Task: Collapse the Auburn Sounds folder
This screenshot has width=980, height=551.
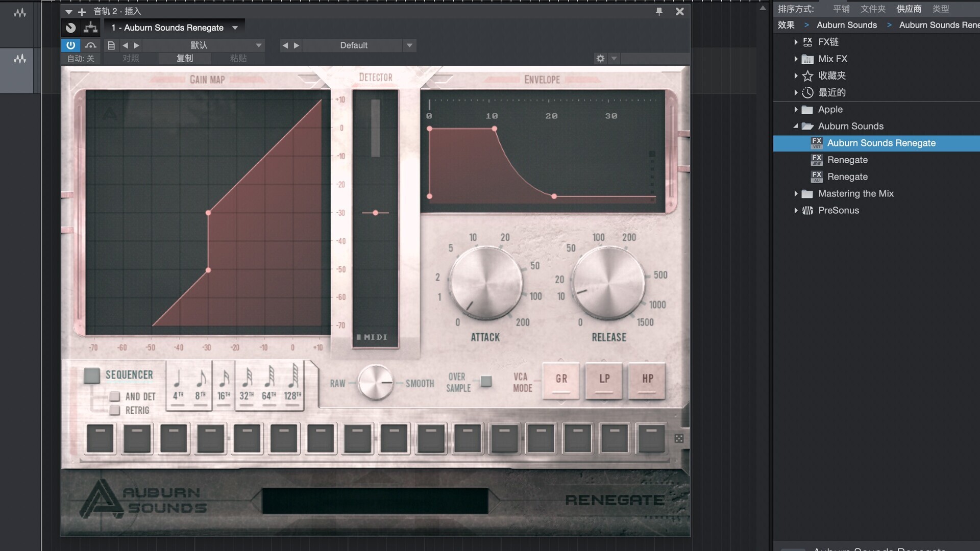Action: (x=796, y=126)
